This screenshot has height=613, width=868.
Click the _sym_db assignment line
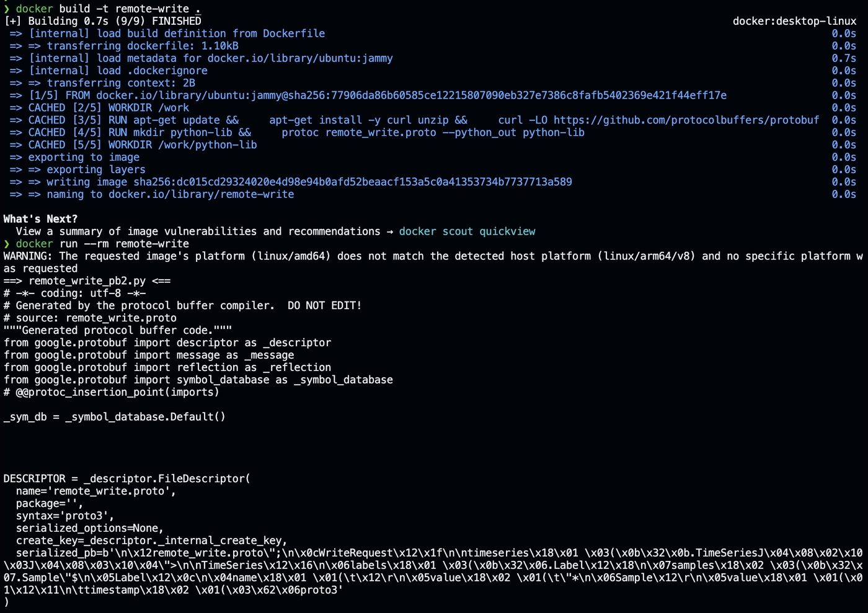point(114,417)
